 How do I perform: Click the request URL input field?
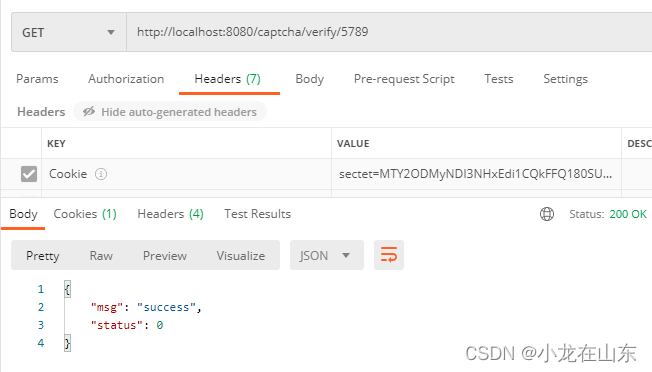point(389,32)
